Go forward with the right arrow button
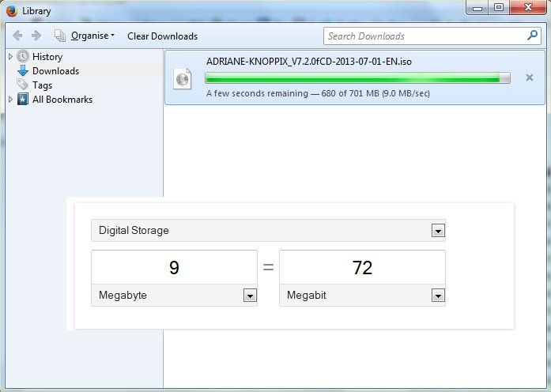This screenshot has width=551, height=392. click(x=36, y=36)
